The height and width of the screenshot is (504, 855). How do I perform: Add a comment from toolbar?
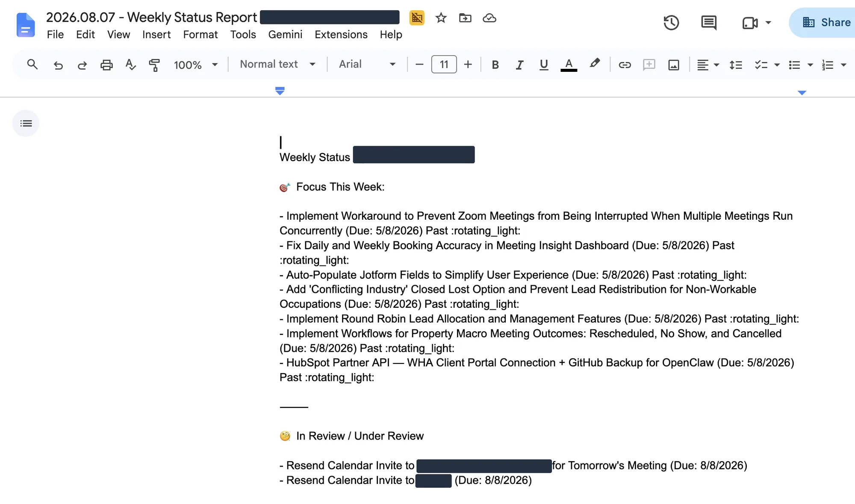649,65
